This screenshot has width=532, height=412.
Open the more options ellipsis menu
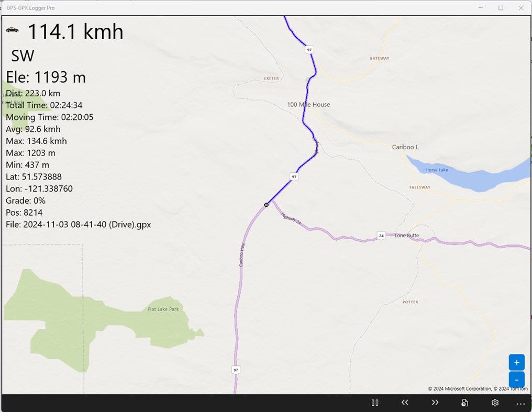[x=520, y=403]
